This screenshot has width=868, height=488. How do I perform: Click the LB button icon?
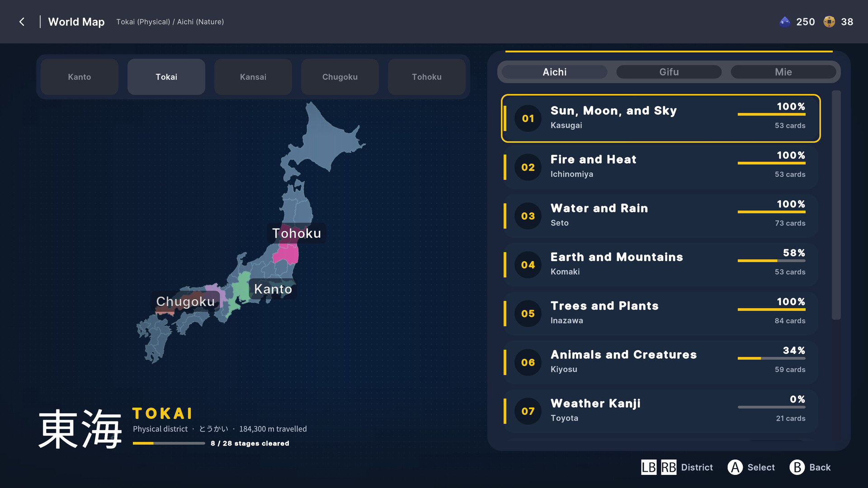649,467
